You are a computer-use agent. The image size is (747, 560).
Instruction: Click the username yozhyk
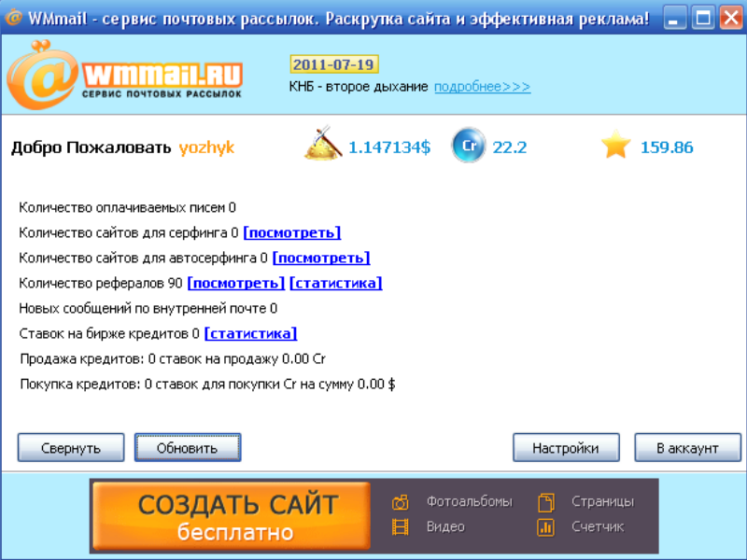[x=206, y=147]
